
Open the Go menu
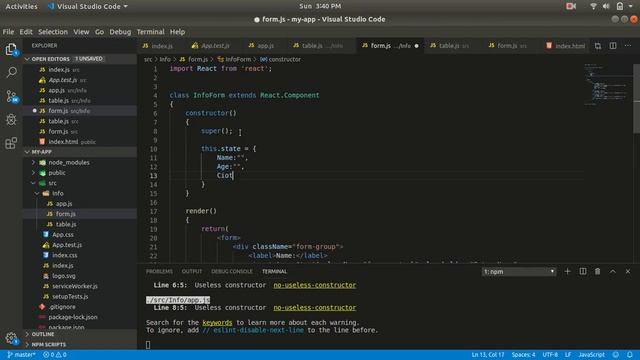99,32
